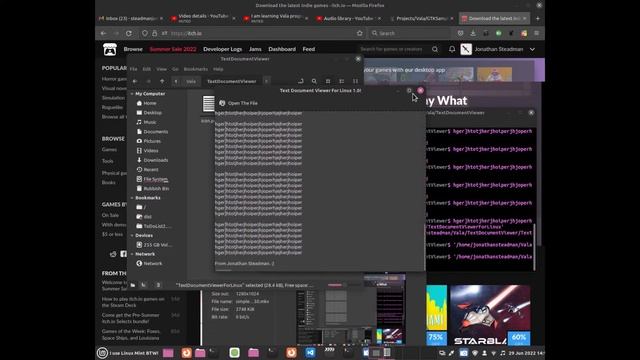Click StarBlast game thumbnail
640x360 pixels.
point(490,315)
